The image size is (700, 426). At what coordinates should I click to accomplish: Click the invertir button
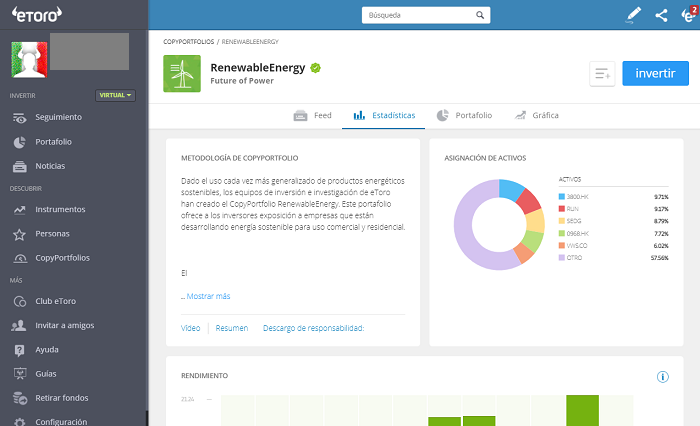coord(655,73)
